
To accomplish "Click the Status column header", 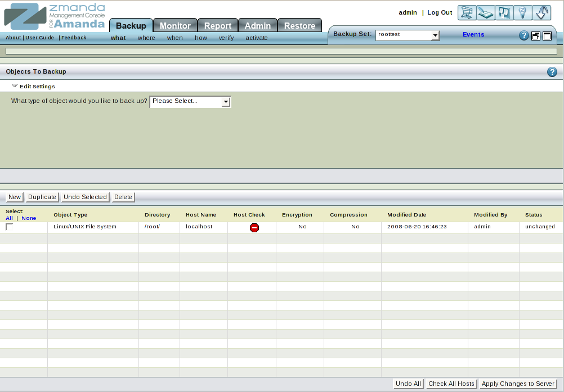I will pos(534,215).
